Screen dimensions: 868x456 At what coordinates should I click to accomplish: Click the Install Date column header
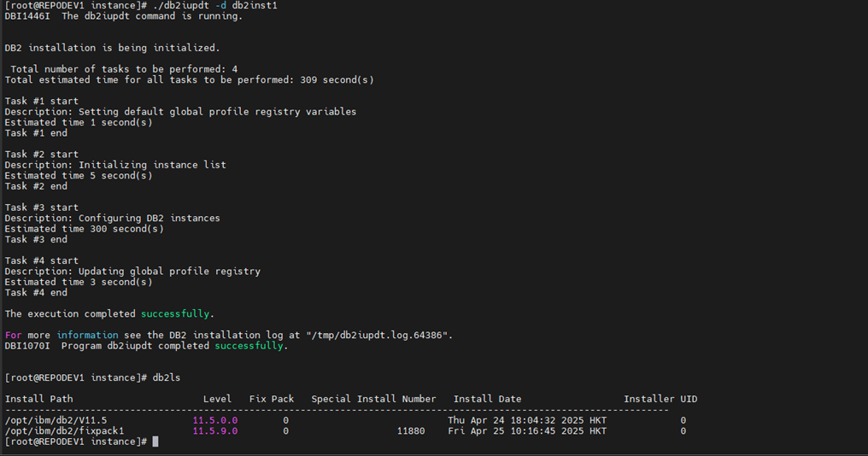(487, 399)
